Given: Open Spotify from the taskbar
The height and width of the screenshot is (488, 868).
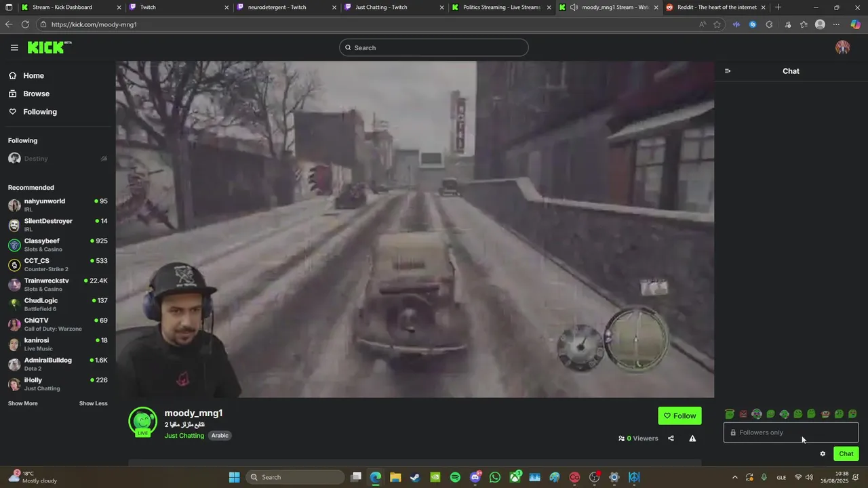Looking at the screenshot, I should (x=455, y=477).
